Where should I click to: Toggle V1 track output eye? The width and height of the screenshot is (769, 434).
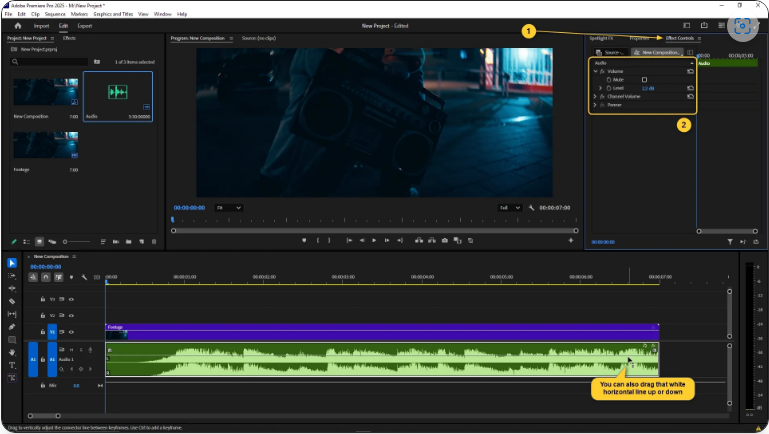(72, 332)
